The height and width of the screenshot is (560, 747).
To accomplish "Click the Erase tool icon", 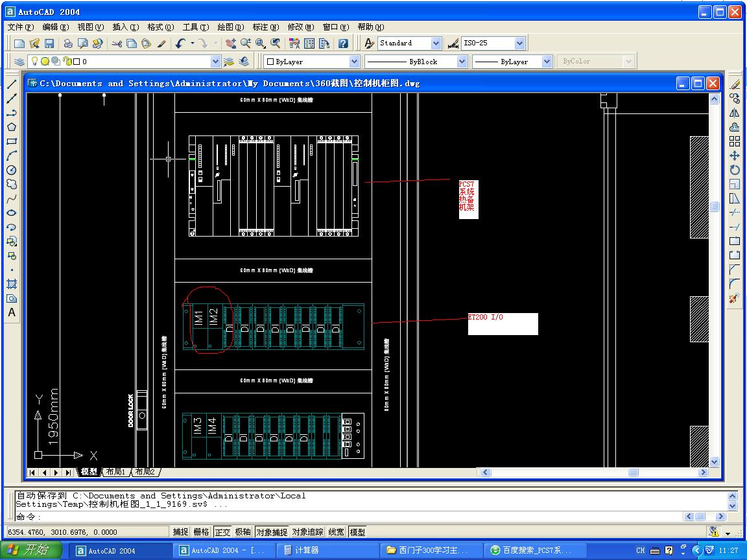I will tap(735, 84).
